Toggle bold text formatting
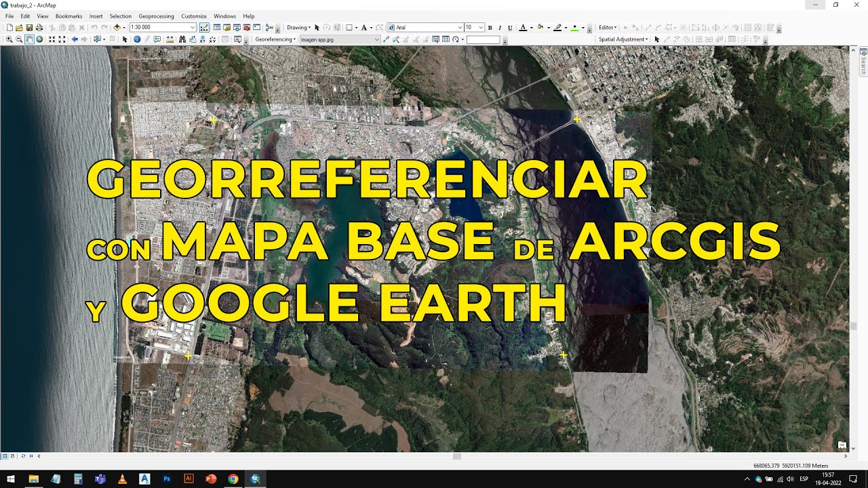 point(490,27)
